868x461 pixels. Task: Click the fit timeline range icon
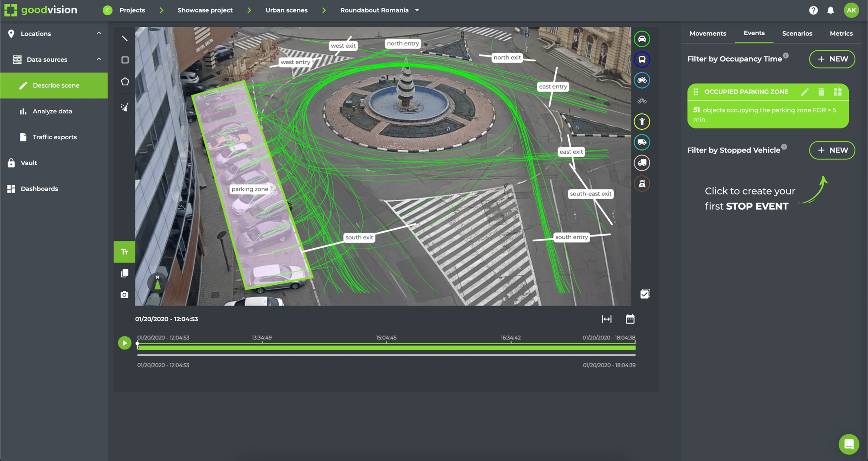(607, 319)
